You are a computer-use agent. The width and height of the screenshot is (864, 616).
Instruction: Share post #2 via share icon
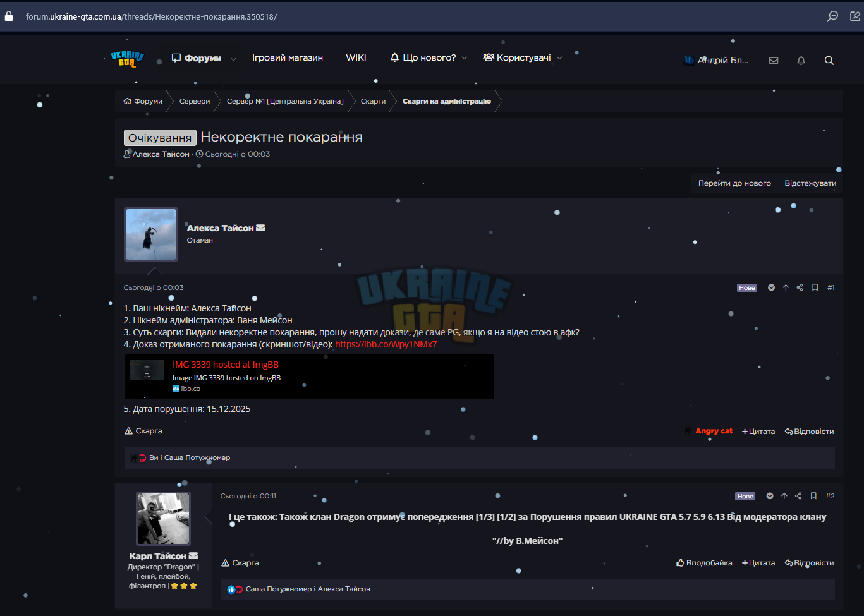(x=798, y=496)
